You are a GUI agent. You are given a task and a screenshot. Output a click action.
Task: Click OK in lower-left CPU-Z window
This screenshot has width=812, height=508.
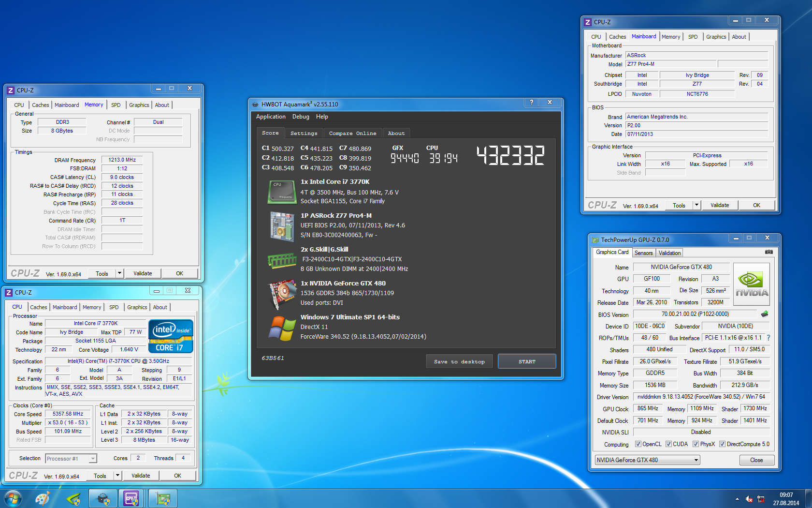177,476
